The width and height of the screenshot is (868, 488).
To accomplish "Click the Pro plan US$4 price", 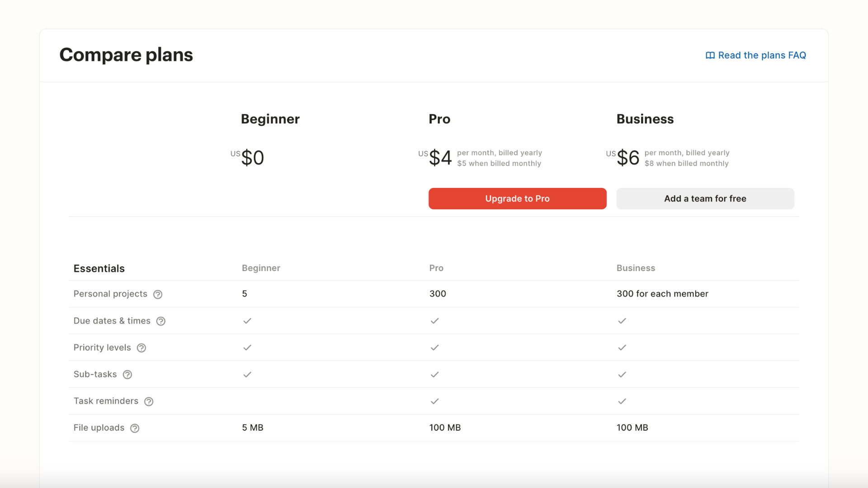I will point(440,158).
